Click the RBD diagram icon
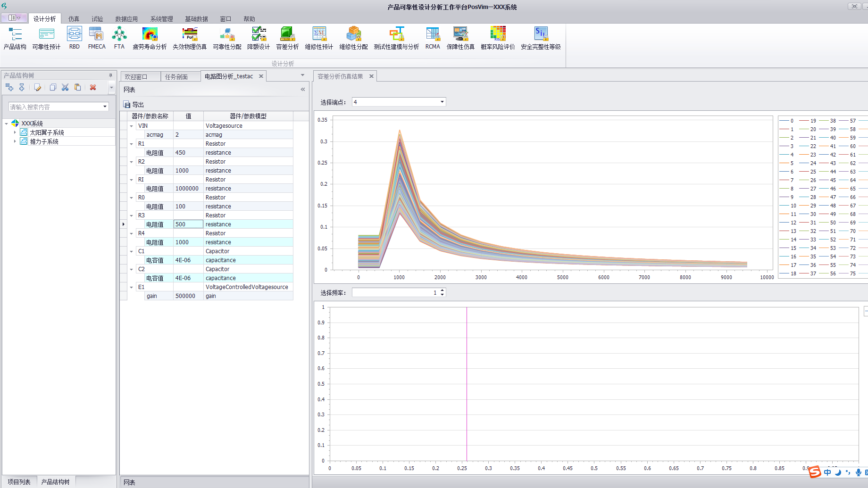Image resolution: width=868 pixels, height=488 pixels. pos(74,38)
